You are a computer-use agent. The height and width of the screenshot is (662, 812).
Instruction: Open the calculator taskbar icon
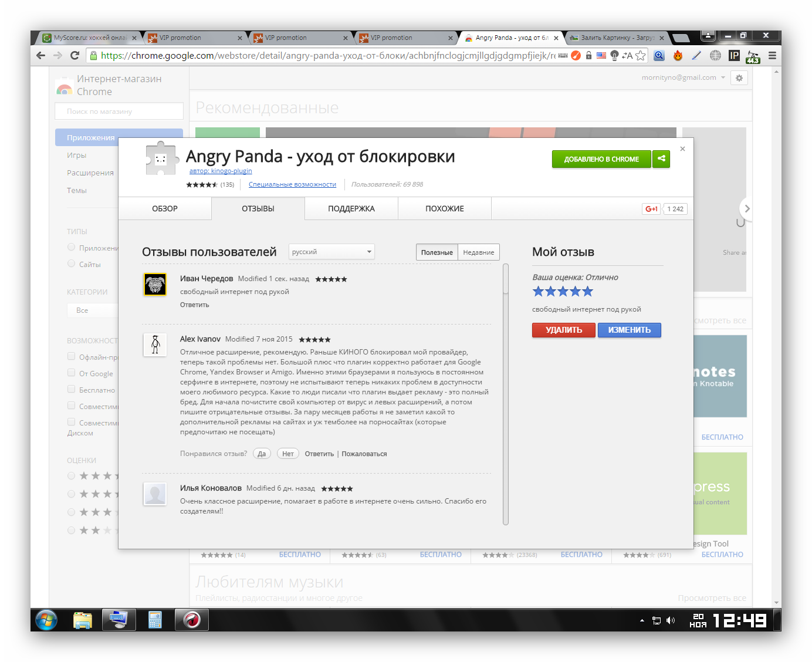point(155,620)
